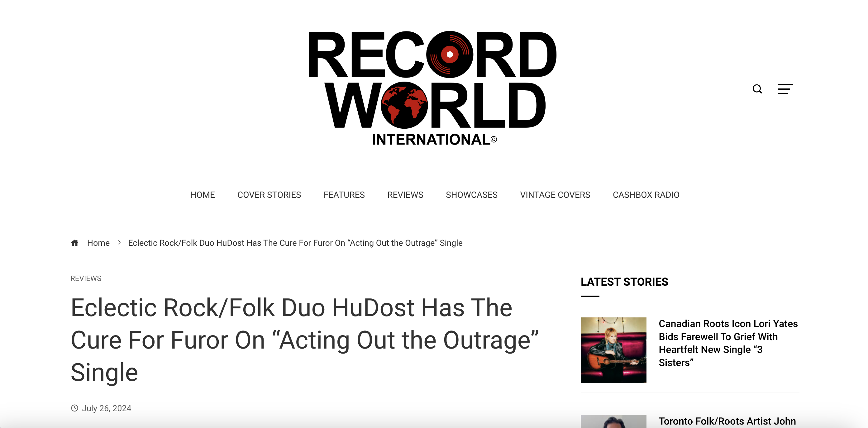The width and height of the screenshot is (868, 428).
Task: Open the partially visible second story thumbnail
Action: tap(613, 421)
